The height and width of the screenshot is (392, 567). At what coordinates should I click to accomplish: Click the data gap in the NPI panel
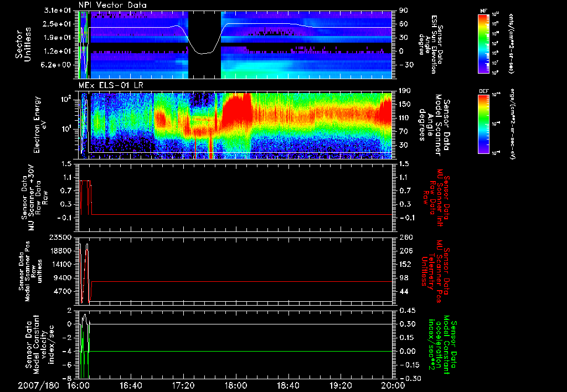click(x=205, y=44)
